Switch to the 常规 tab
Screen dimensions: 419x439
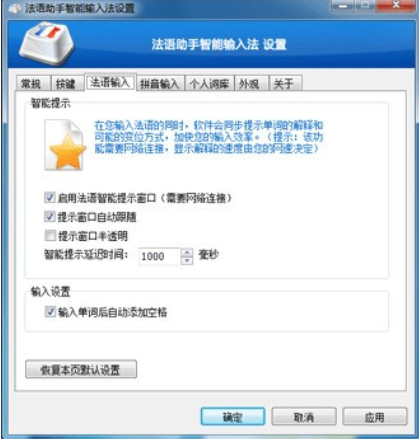coord(33,83)
